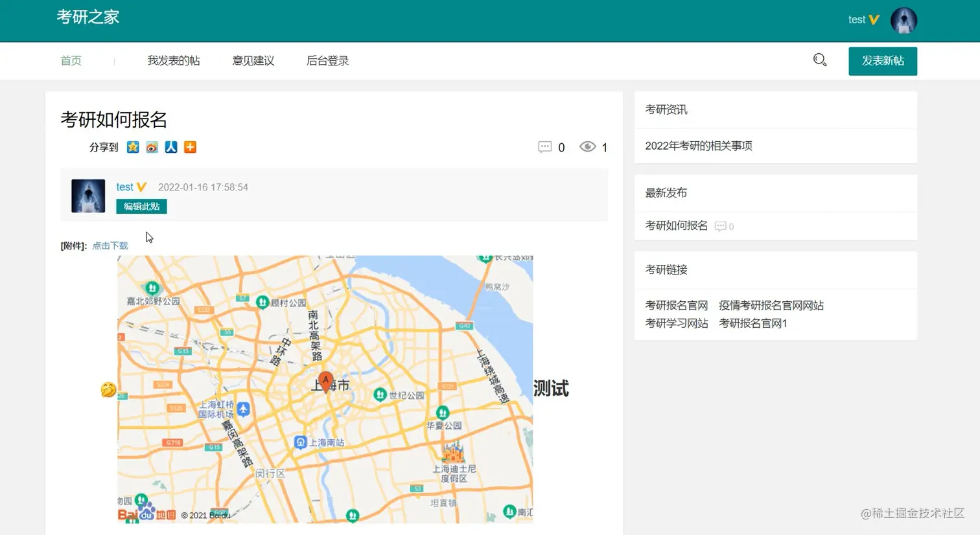Open the 2022年考研的相关事项 article
Viewport: 980px width, 535px height.
tap(698, 145)
